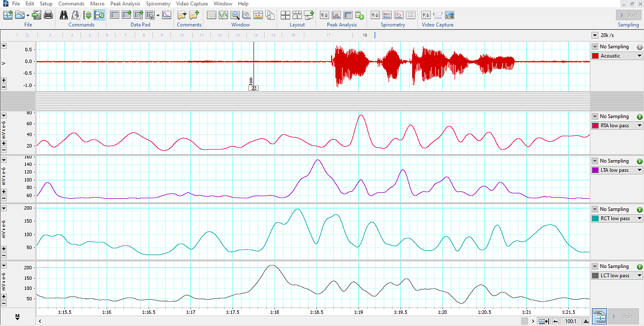
Task: Click the bottom-right Start button
Action: (x=624, y=316)
